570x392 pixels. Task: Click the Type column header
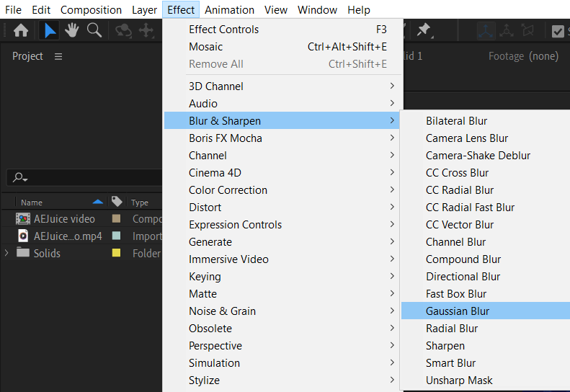tap(140, 202)
